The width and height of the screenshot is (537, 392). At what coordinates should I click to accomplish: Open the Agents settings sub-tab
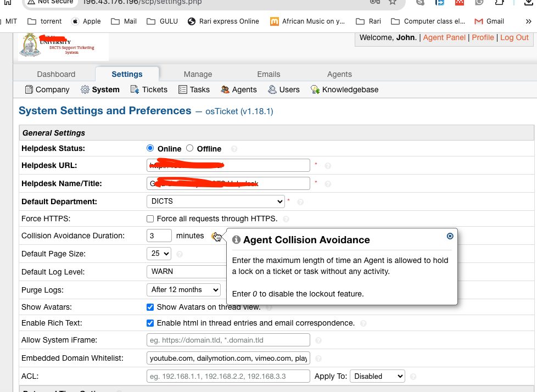(238, 89)
